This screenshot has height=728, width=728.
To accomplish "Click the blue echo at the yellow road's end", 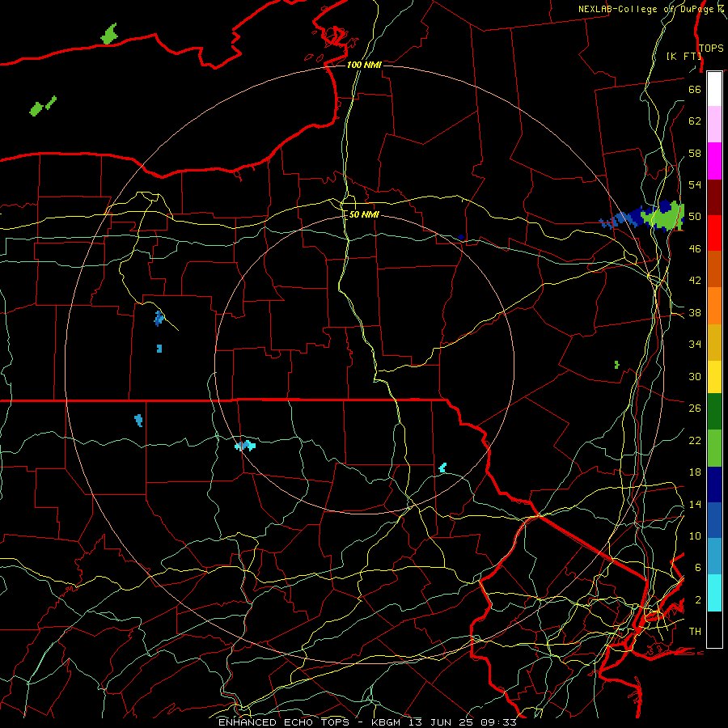I will [159, 318].
